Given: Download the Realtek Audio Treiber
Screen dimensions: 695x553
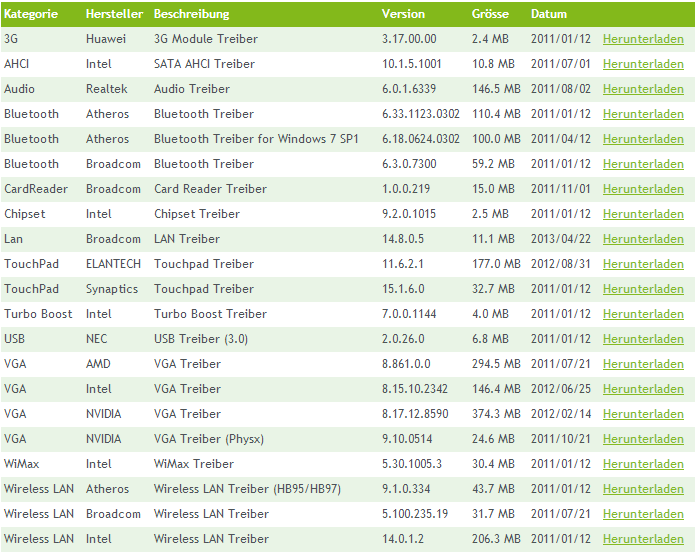Looking at the screenshot, I should tap(643, 89).
